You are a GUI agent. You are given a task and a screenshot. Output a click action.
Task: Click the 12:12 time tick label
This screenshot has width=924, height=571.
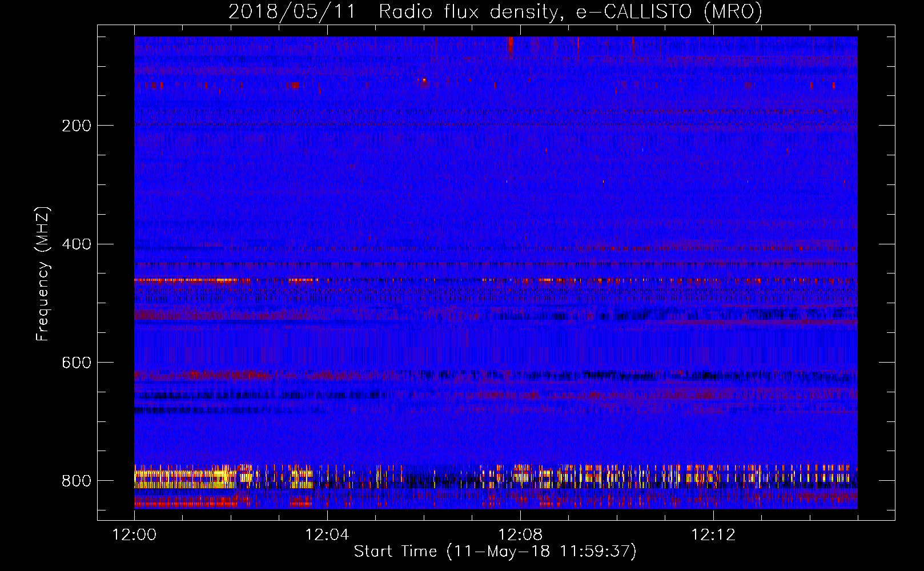[x=713, y=534]
